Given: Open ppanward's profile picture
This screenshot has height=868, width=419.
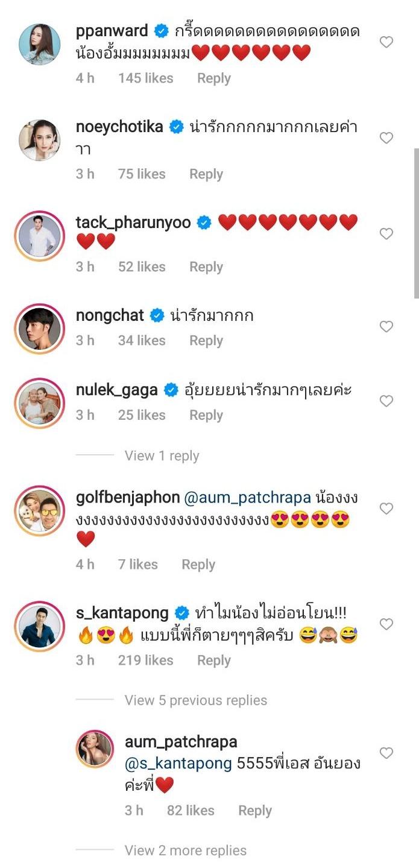Looking at the screenshot, I should tap(40, 44).
